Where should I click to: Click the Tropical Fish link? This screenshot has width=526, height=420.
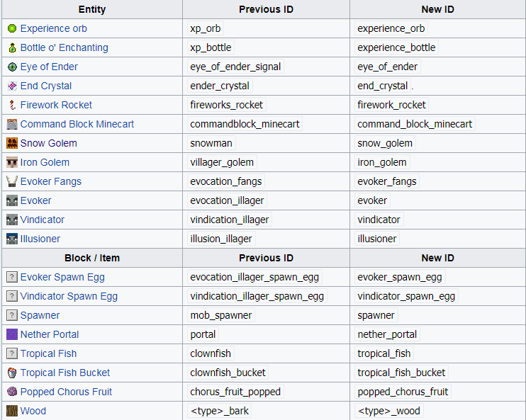[48, 353]
